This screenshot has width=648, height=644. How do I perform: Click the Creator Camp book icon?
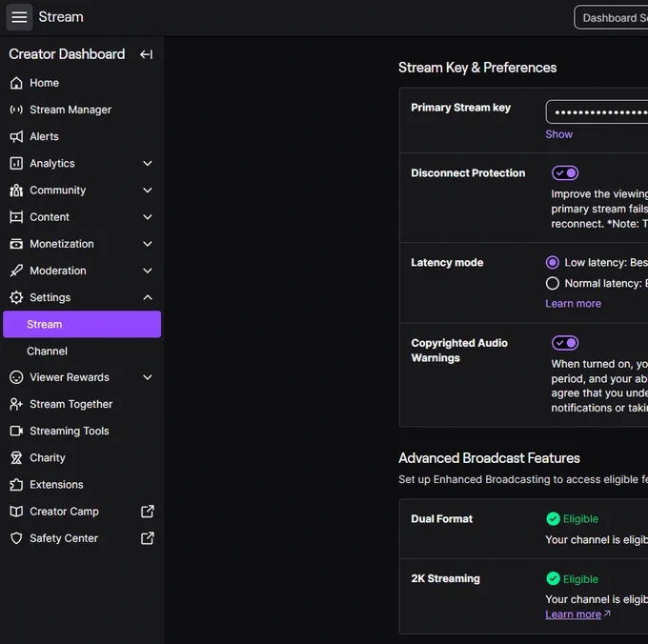[16, 512]
